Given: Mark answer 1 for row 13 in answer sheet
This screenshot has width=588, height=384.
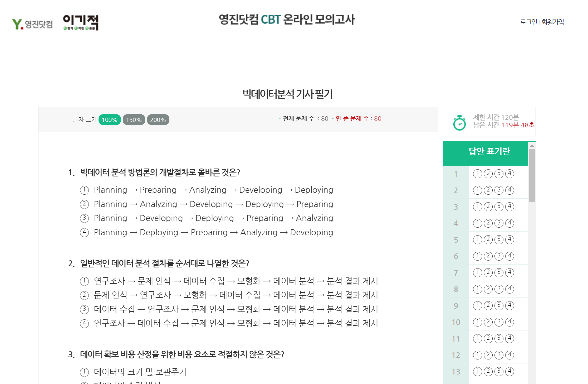Looking at the screenshot, I should (x=477, y=371).
